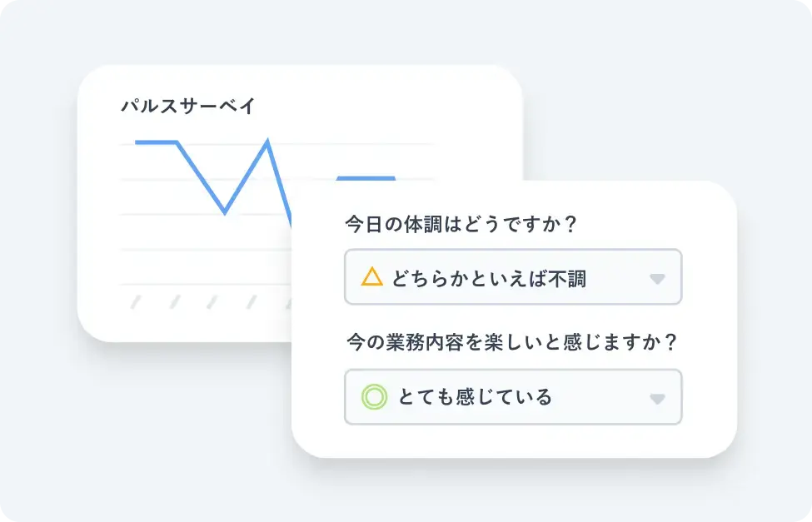Click the second slash tick on chart axis

coord(176,302)
